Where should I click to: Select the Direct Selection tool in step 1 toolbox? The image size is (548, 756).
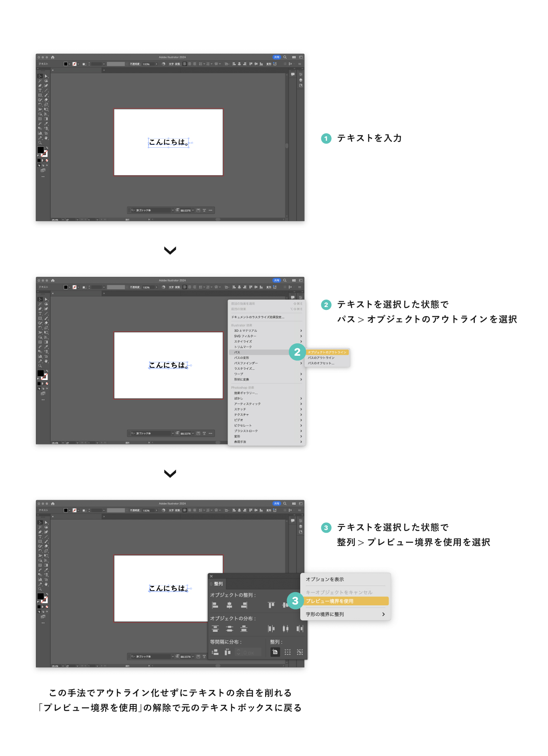pos(46,76)
